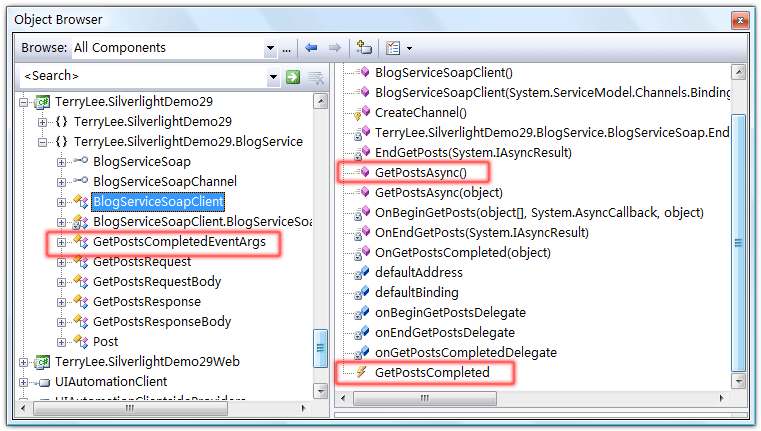Image resolution: width=761 pixels, height=431 pixels.
Task: Open the Search box dropdown arrow
Action: pos(273,77)
